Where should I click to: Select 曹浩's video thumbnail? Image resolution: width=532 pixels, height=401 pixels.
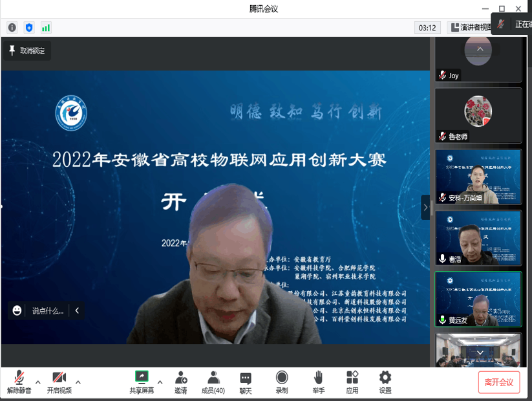click(x=478, y=237)
